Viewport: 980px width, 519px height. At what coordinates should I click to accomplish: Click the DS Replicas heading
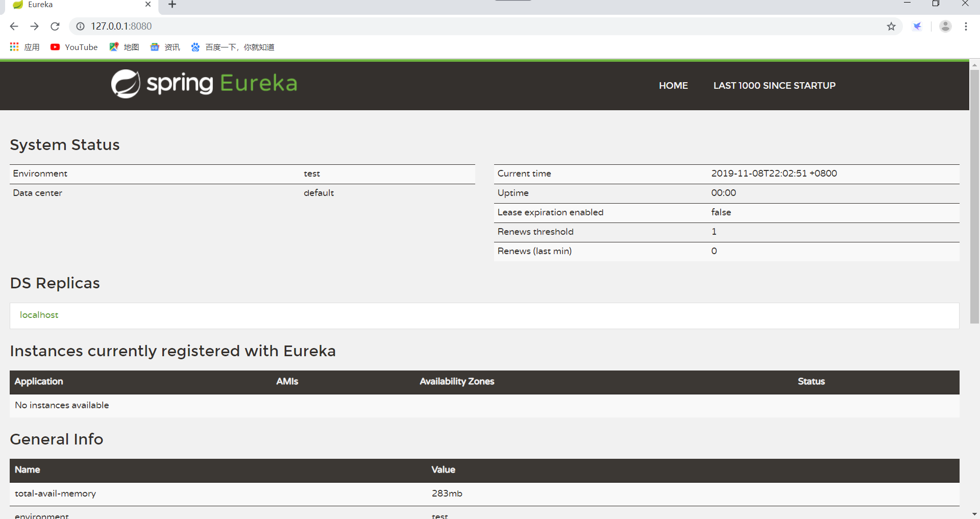click(55, 283)
